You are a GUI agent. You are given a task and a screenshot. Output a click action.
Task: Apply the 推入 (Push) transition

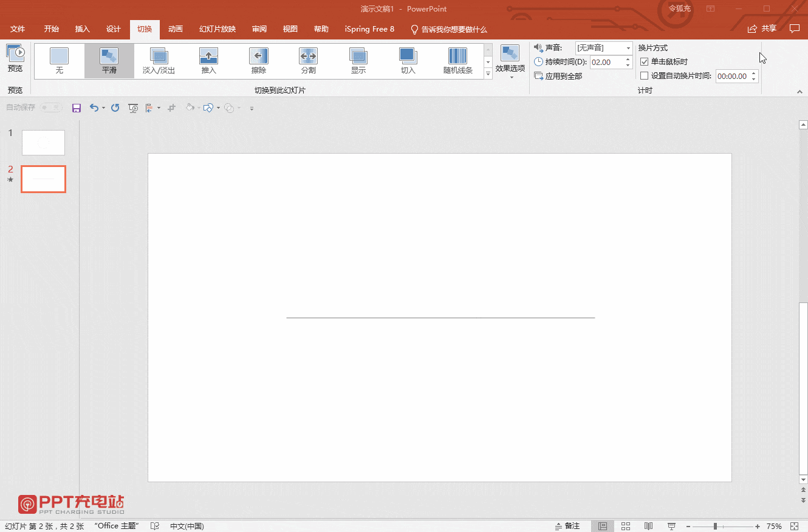(209, 61)
